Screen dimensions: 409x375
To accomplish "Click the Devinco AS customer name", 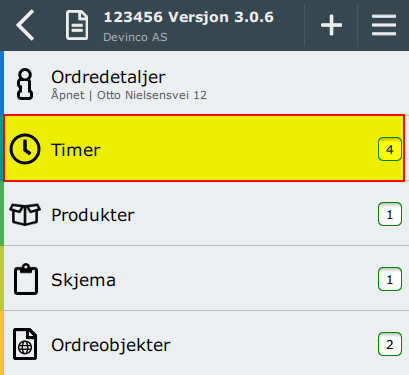I will point(135,37).
